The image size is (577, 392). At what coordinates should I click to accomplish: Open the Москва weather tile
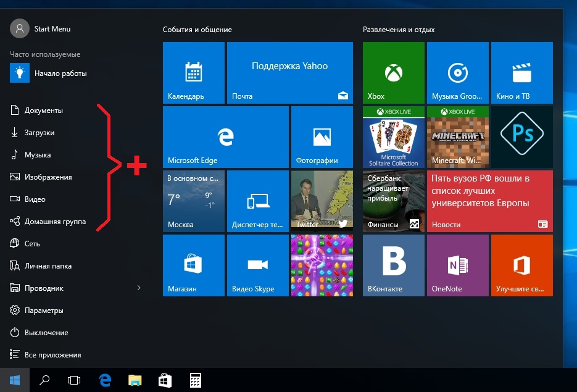pos(194,201)
